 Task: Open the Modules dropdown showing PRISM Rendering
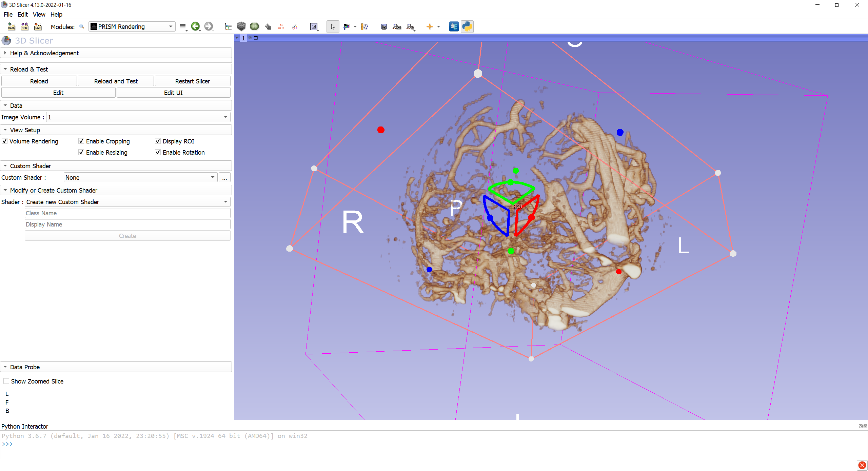click(x=132, y=26)
